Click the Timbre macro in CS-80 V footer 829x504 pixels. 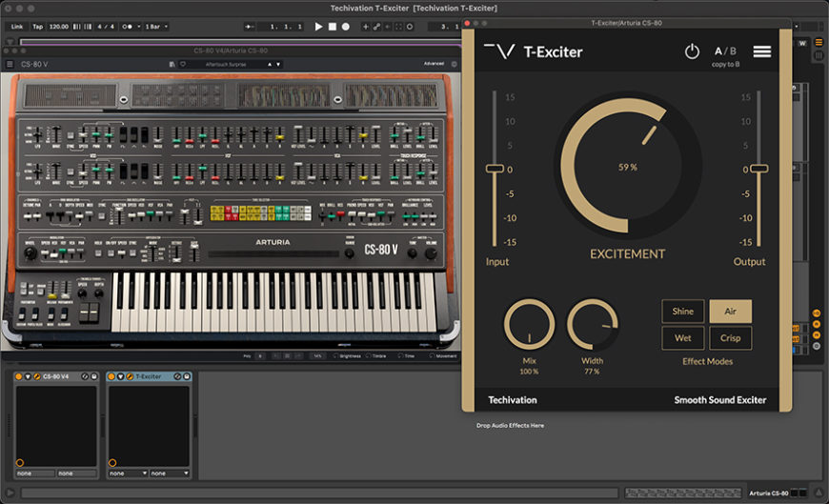point(375,356)
